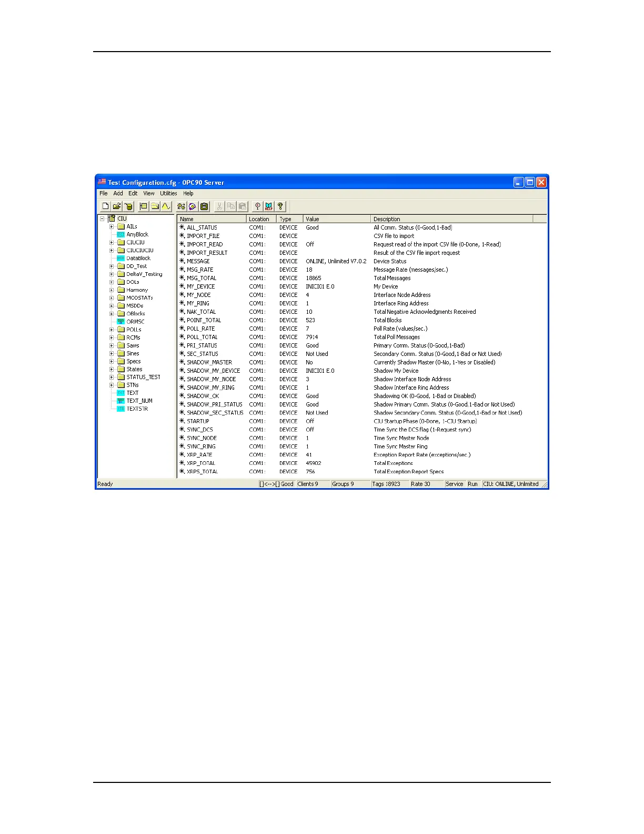
Task: Expand the MODSTATs folder
Action: pyautogui.click(x=112, y=297)
